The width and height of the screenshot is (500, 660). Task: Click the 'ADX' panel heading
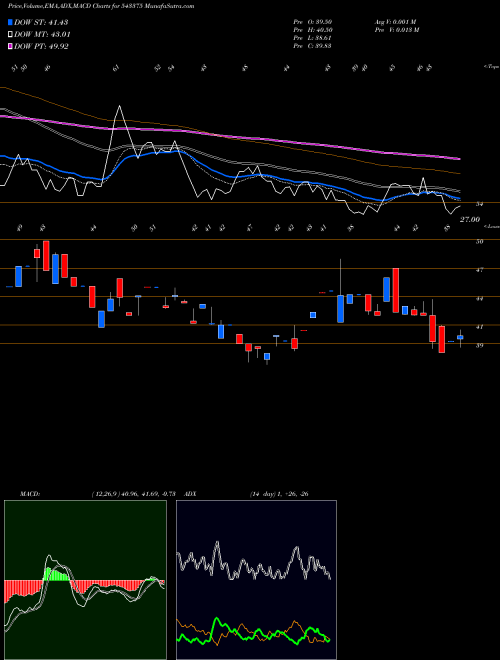point(190,494)
